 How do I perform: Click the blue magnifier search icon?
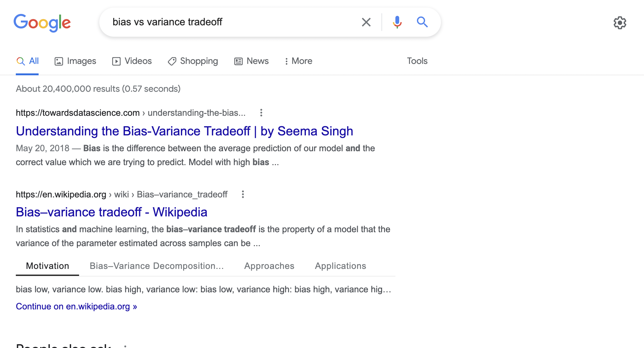[x=422, y=22]
